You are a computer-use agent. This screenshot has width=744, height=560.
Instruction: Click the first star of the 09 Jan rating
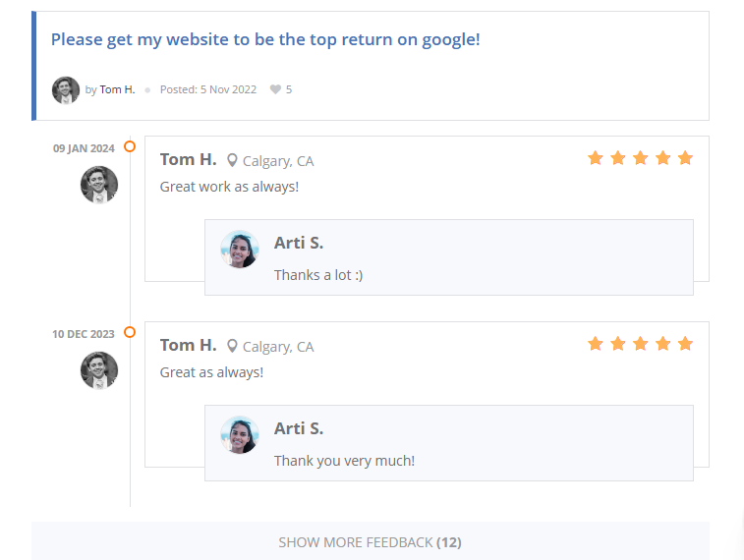pos(595,158)
